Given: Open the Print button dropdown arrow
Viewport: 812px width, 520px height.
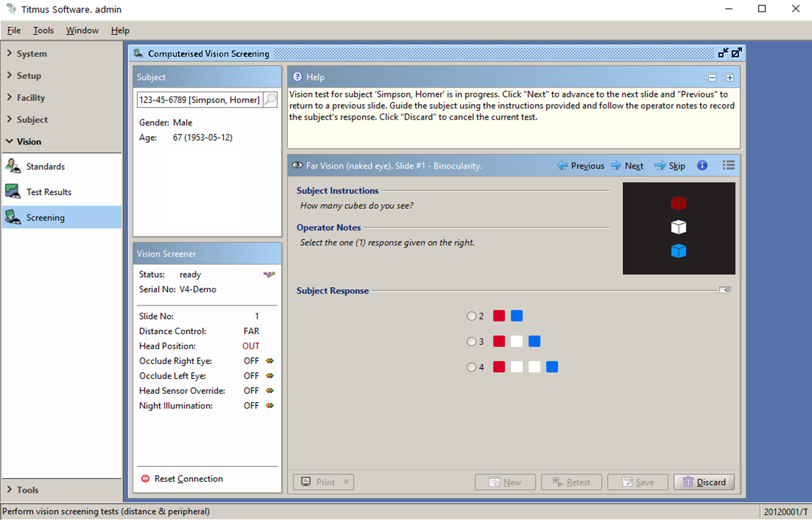Looking at the screenshot, I should 346,482.
